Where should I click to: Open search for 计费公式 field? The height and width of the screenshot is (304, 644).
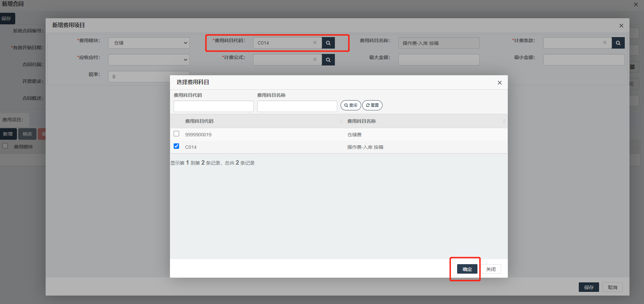click(328, 60)
